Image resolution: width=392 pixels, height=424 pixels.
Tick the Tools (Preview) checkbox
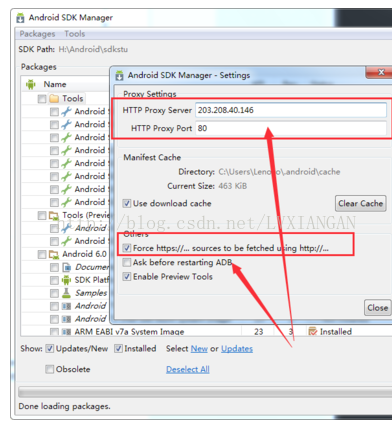[42, 216]
